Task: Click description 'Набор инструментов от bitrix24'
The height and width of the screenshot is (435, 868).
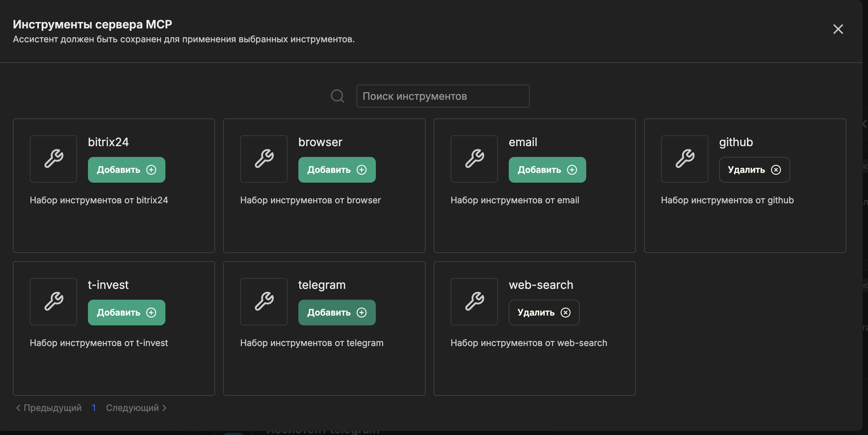Action: [x=99, y=200]
